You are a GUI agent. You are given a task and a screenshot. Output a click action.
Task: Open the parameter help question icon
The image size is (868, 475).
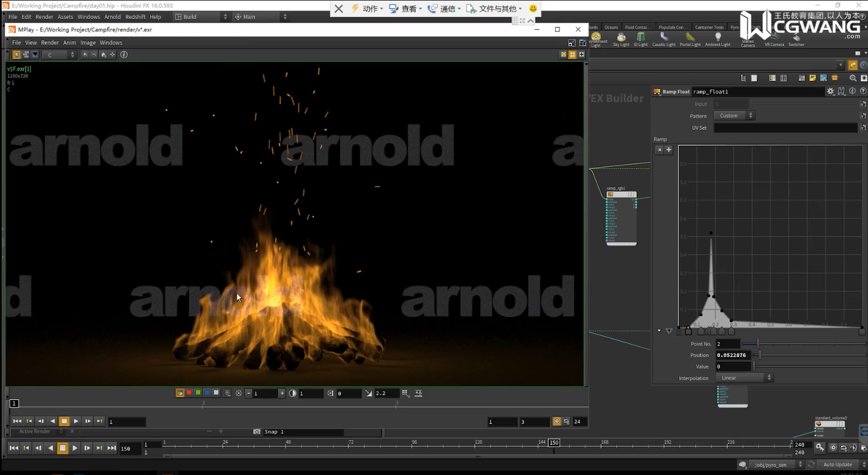(863, 91)
